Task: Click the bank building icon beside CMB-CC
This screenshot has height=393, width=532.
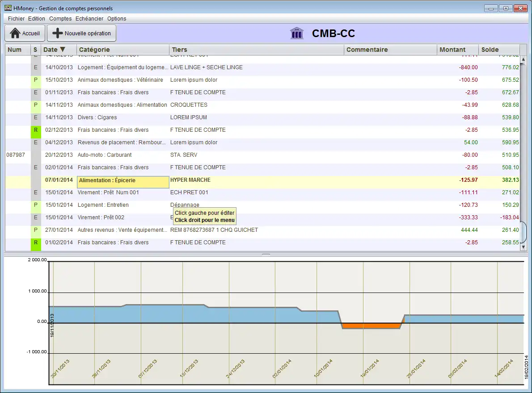Action: click(296, 33)
